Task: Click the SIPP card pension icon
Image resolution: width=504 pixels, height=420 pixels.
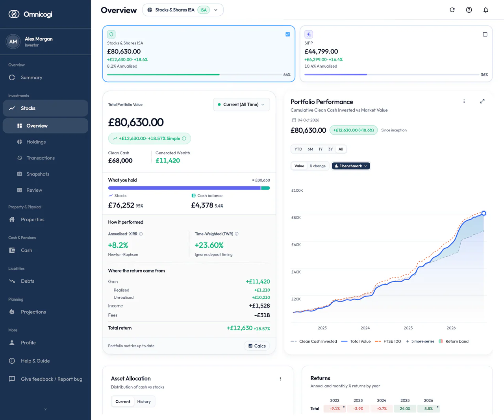Action: tap(309, 34)
